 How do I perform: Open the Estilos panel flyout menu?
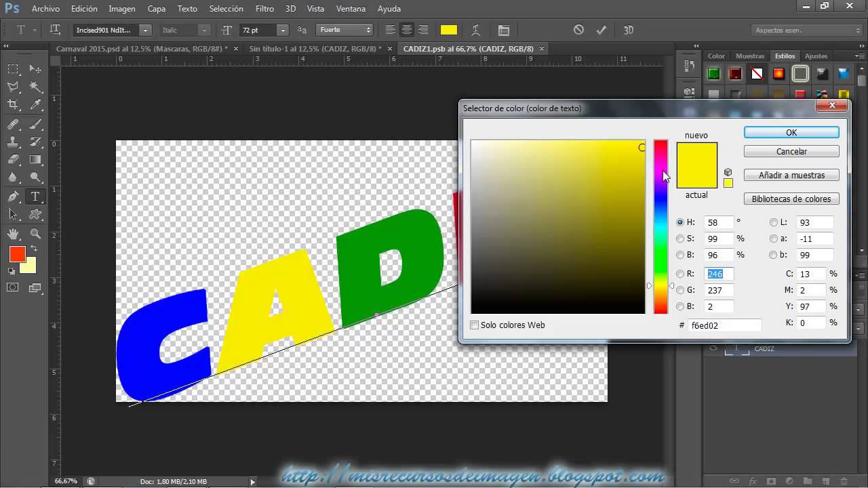(x=859, y=56)
